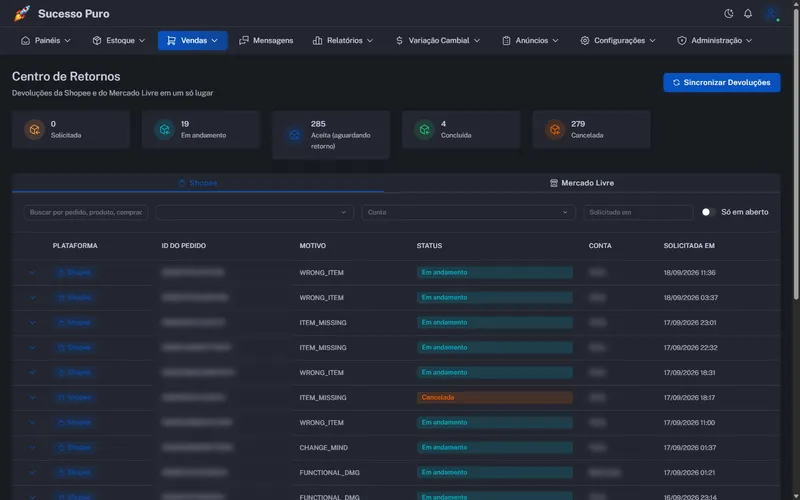Viewport: 800px width, 500px height.
Task: Click the Anúncios clipboard icon
Action: 506,40
